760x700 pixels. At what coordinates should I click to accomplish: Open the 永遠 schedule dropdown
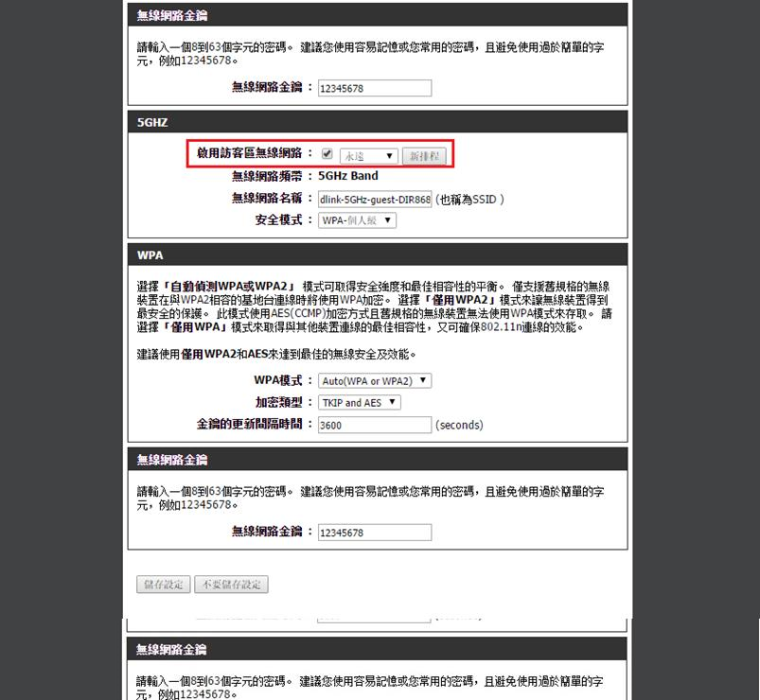click(x=368, y=156)
